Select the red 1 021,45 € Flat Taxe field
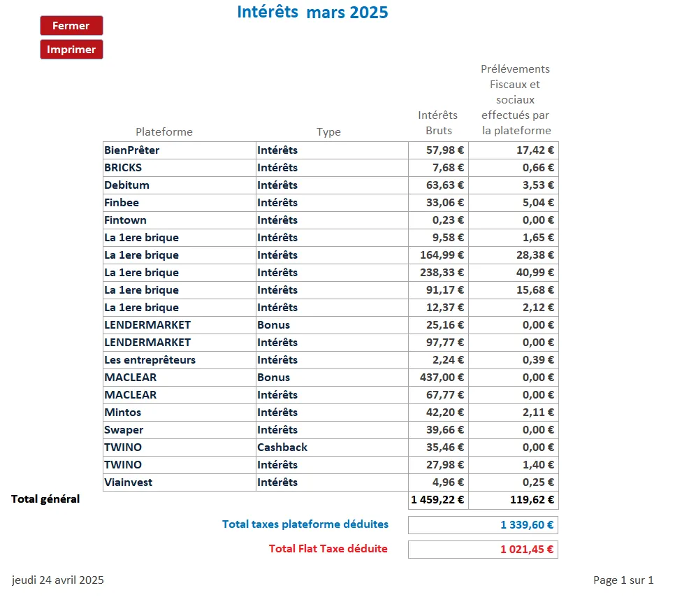 point(483,550)
